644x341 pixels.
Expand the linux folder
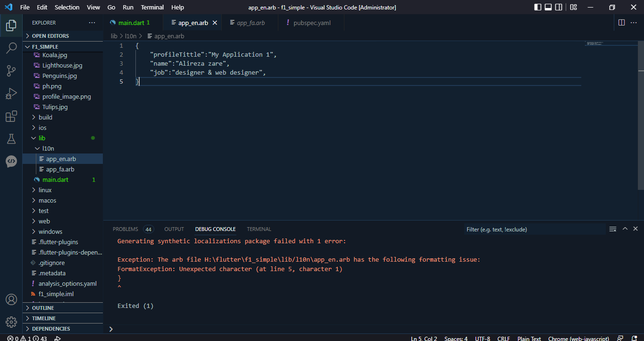[x=63, y=190]
